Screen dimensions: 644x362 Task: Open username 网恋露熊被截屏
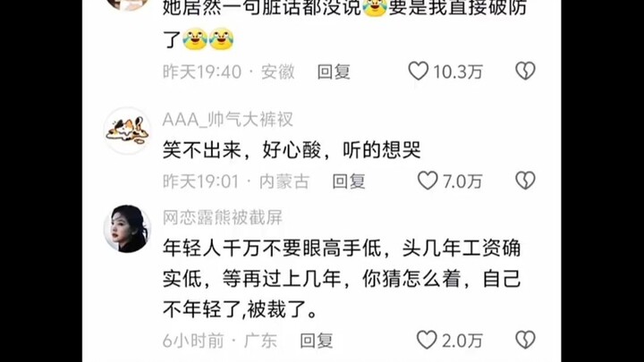(x=223, y=217)
